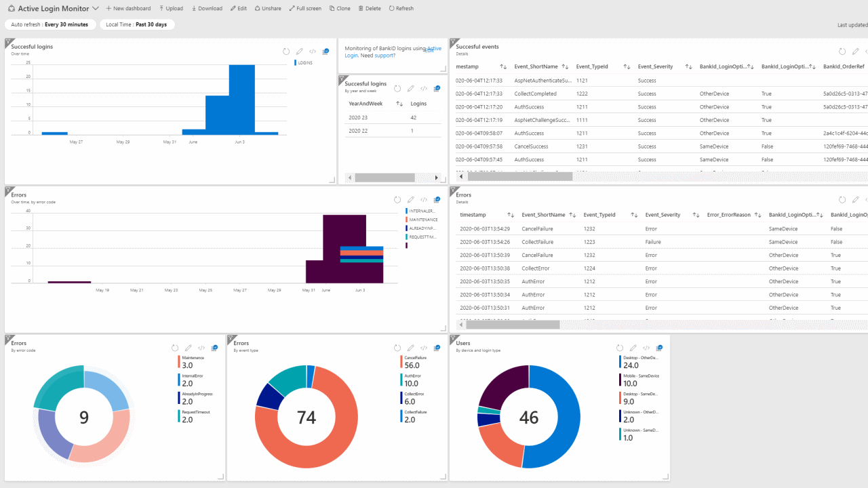The height and width of the screenshot is (488, 868).
Task: Refresh the Errors by event type tile
Action: click(x=397, y=348)
